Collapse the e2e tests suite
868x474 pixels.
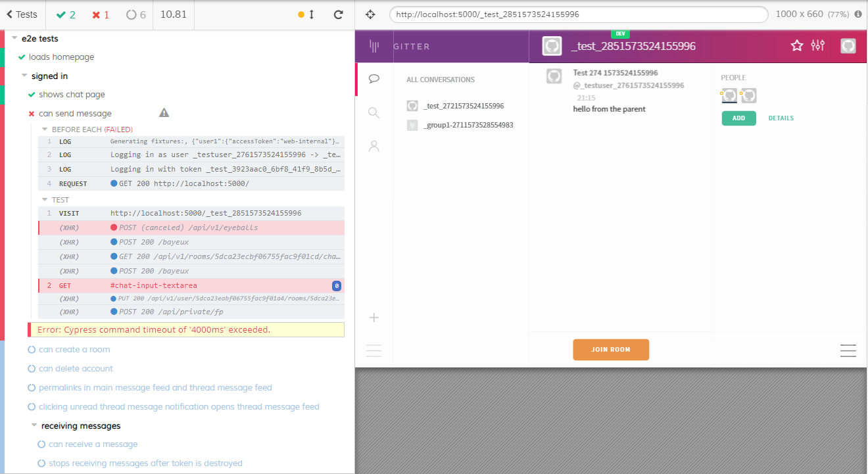(x=14, y=39)
